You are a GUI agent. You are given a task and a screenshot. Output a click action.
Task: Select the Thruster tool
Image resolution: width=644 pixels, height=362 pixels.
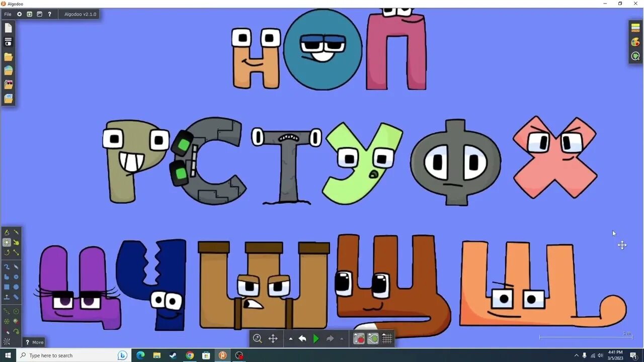[16, 321]
